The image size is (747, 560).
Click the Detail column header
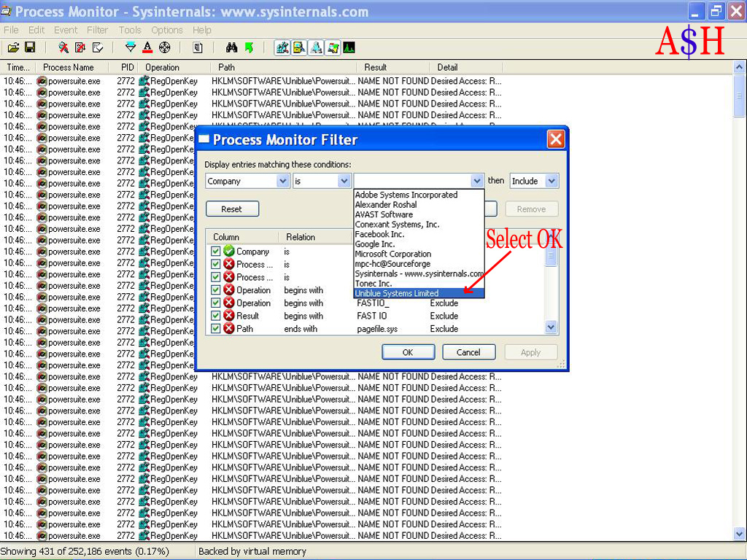pos(467,68)
